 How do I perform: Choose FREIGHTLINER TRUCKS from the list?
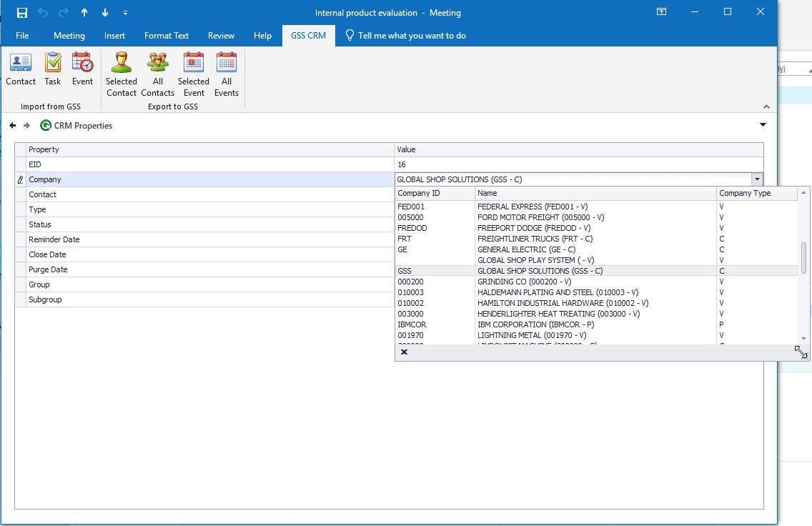(x=596, y=239)
